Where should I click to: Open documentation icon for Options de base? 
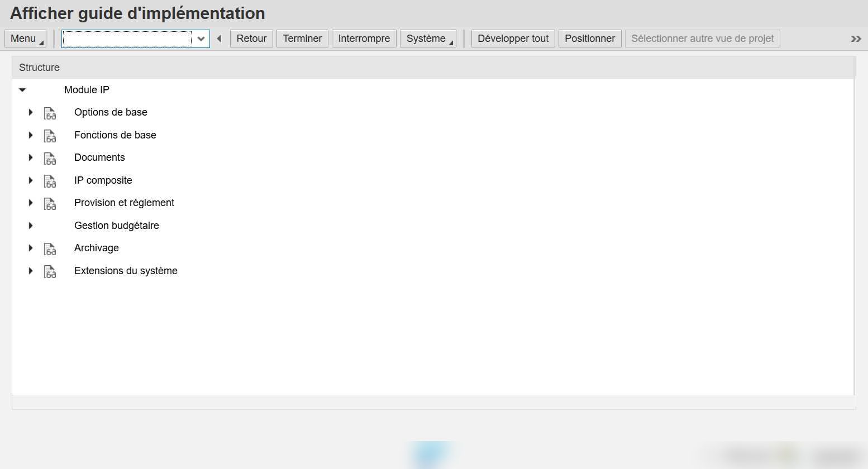tap(50, 113)
